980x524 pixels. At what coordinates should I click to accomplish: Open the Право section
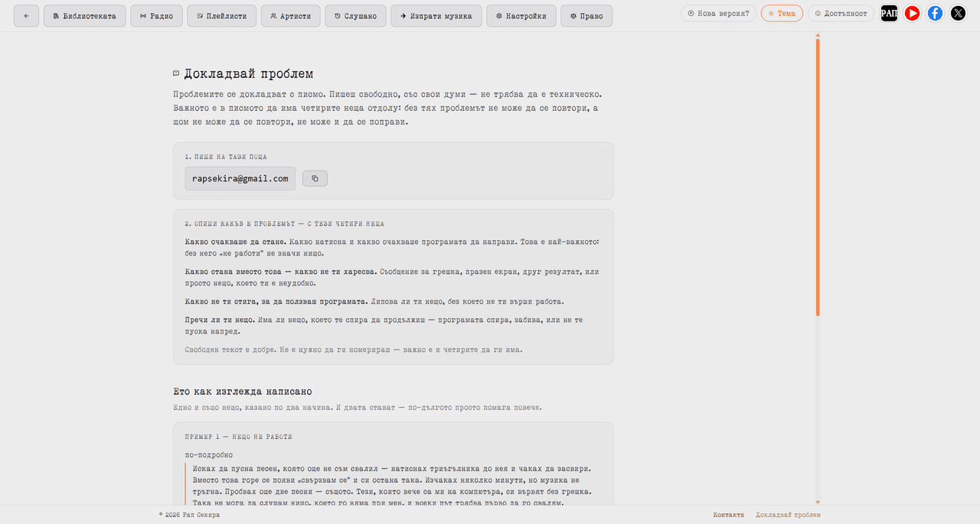tap(586, 15)
